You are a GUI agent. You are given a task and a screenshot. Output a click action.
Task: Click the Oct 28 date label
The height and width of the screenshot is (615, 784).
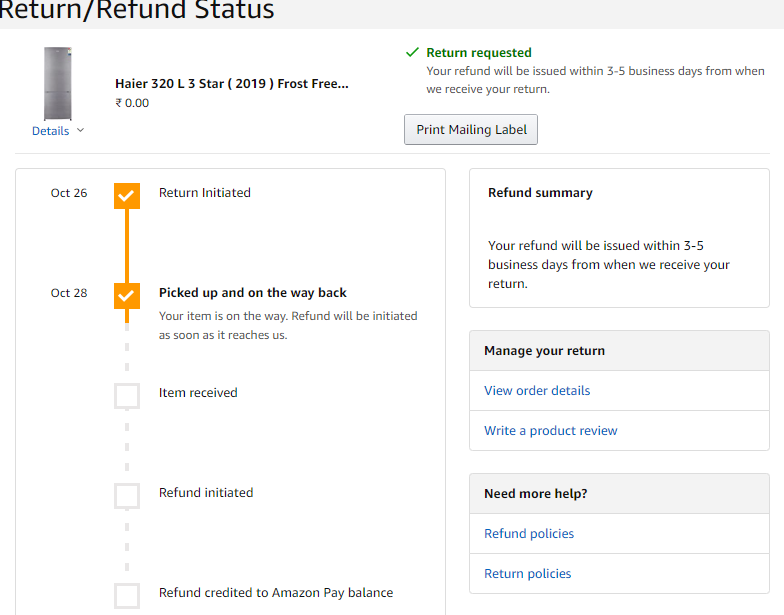68,293
